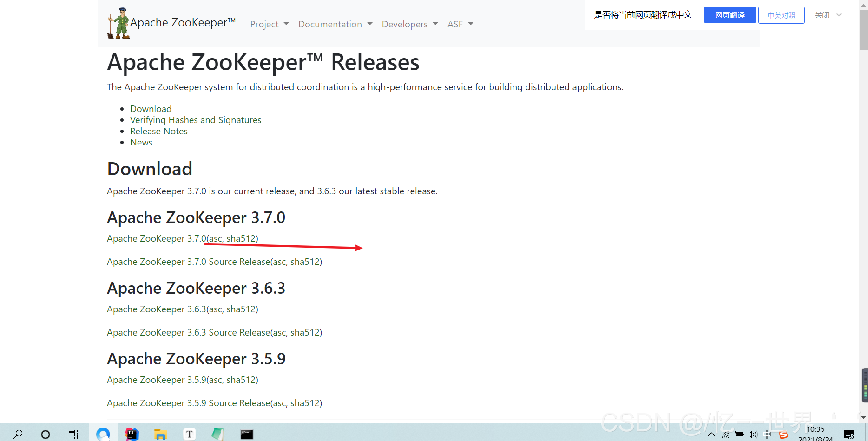
Task: Expand the Project dropdown menu
Action: (270, 24)
